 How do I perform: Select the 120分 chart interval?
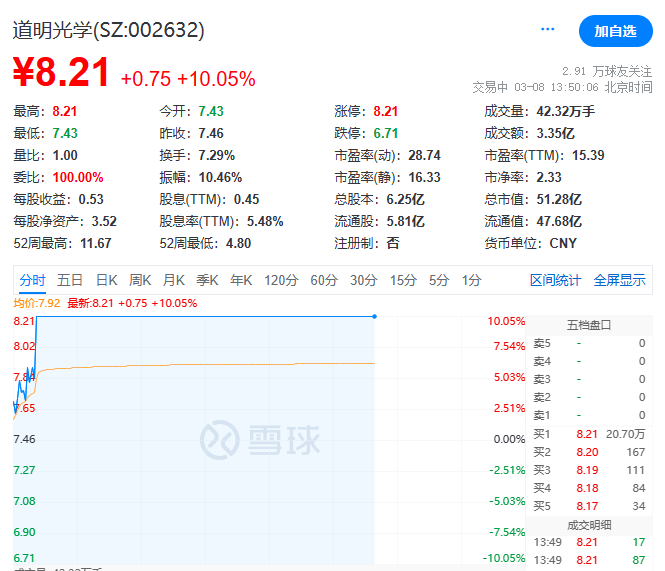(281, 280)
